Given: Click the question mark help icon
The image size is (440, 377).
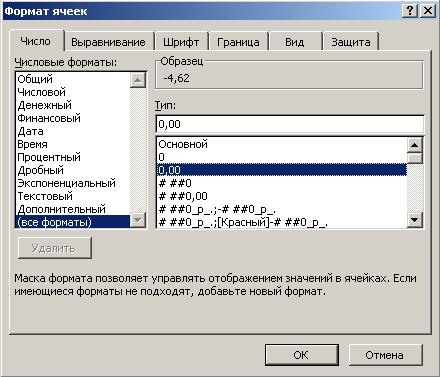Looking at the screenshot, I should pos(410,11).
